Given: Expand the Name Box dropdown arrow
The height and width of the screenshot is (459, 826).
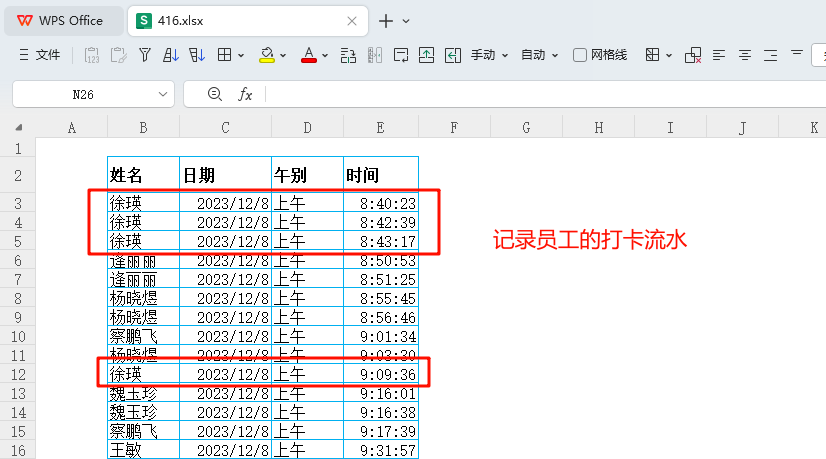Looking at the screenshot, I should tap(163, 94).
